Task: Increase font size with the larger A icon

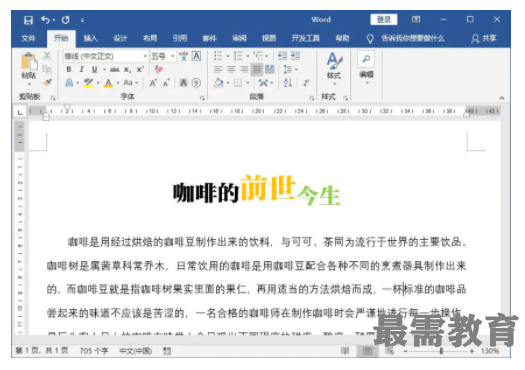Action: click(x=153, y=83)
